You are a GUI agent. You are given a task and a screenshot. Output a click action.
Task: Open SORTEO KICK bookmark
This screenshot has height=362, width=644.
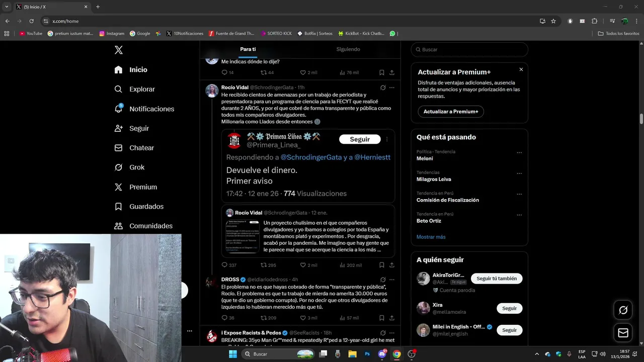276,34
